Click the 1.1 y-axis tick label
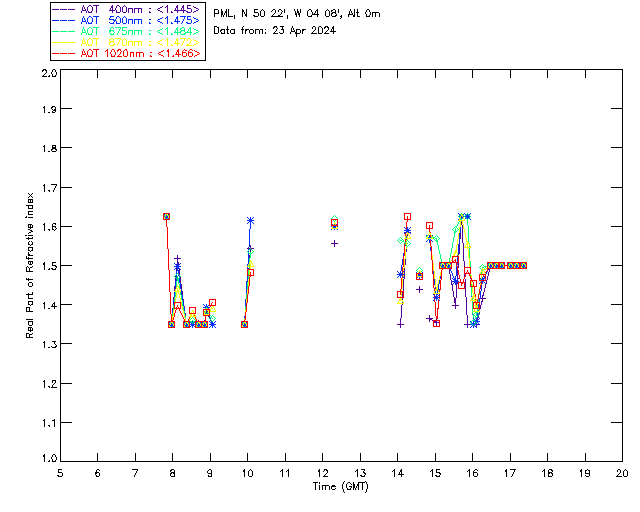 point(49,423)
